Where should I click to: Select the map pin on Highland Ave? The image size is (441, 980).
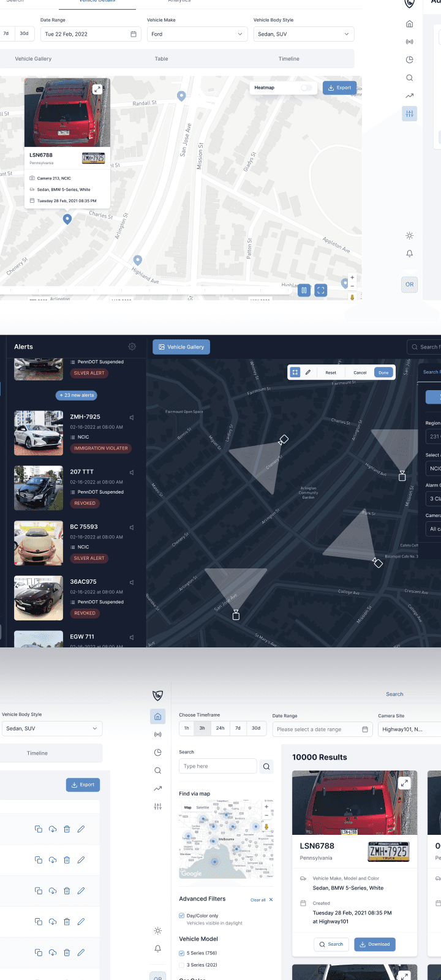coord(138,260)
